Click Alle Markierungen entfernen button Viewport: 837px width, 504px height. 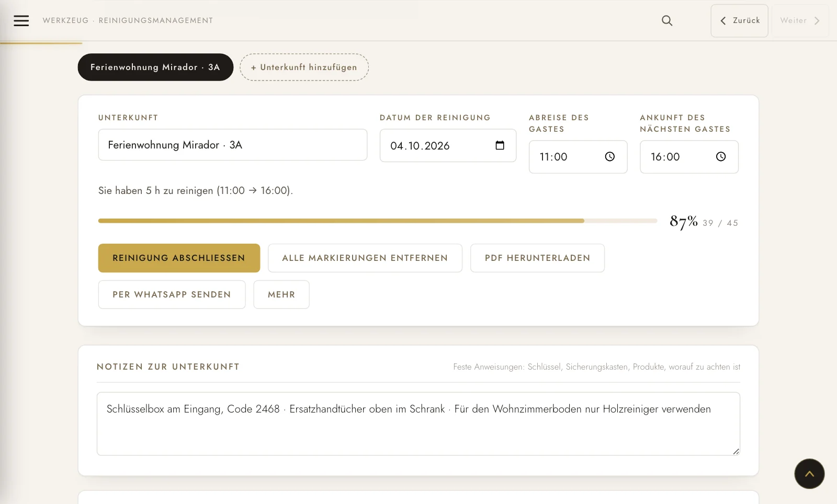(365, 258)
